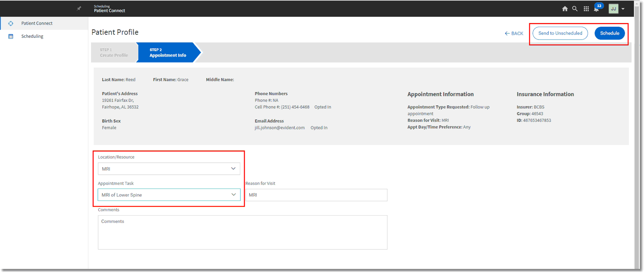Click the Group: 46543 text

tap(530, 114)
